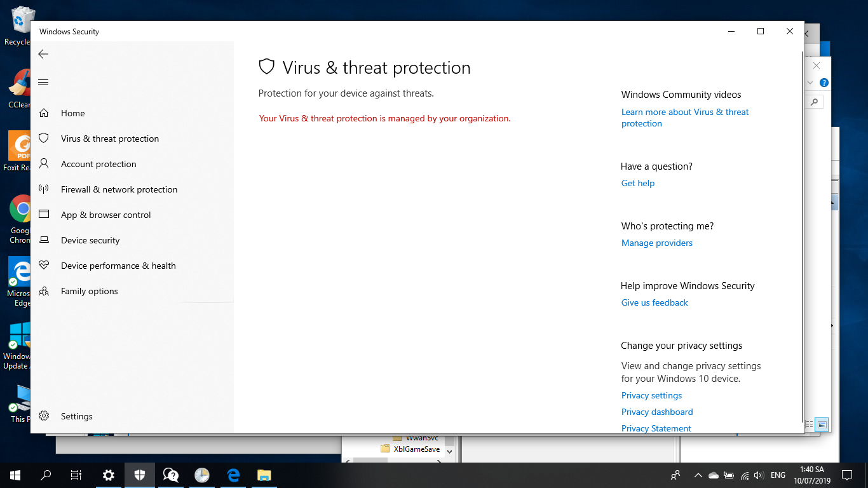
Task: Click the window icon for App & browser control
Action: [44, 215]
